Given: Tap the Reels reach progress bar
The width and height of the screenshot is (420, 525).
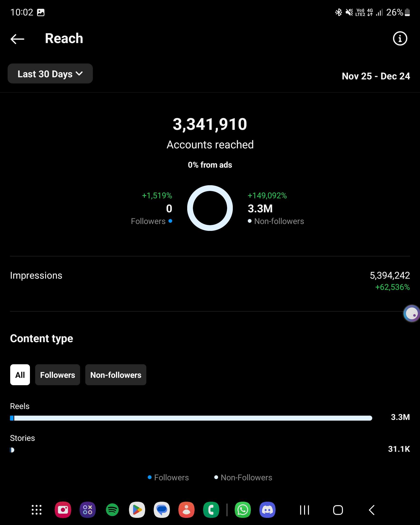Looking at the screenshot, I should pos(191,418).
